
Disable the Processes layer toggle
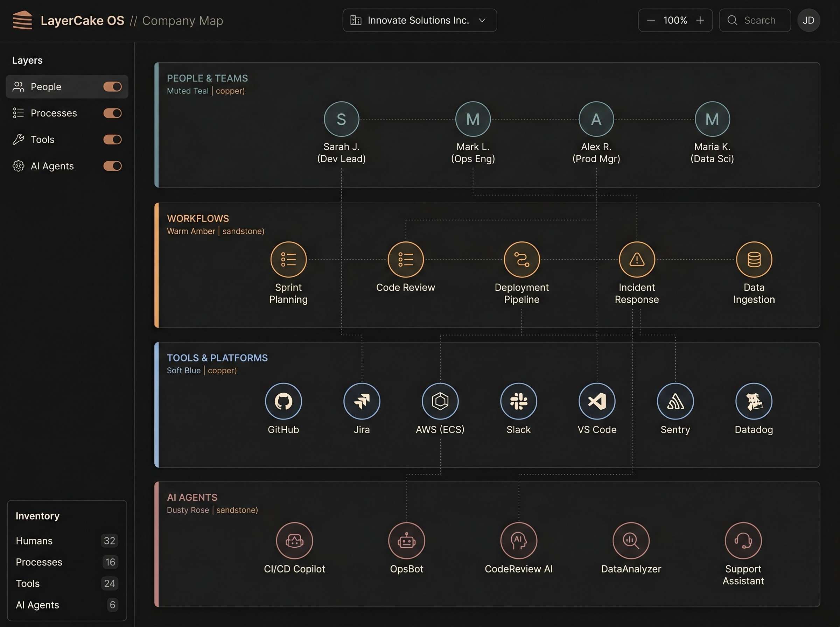112,113
